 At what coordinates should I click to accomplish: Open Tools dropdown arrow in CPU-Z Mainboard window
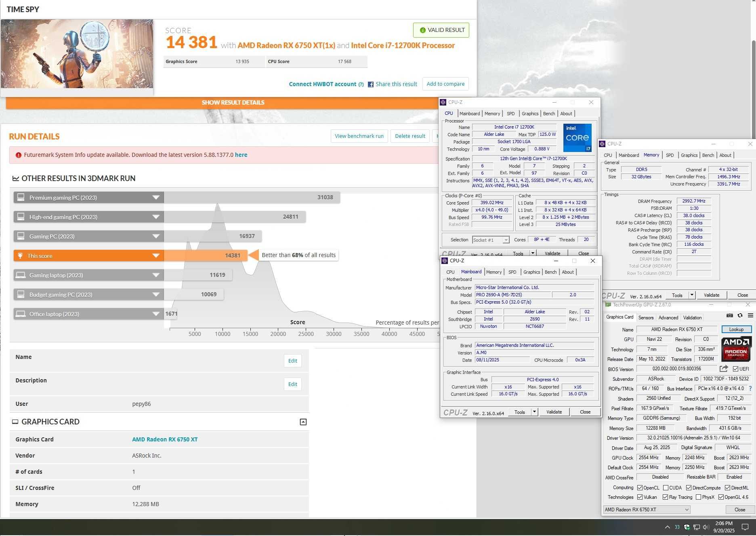click(534, 412)
